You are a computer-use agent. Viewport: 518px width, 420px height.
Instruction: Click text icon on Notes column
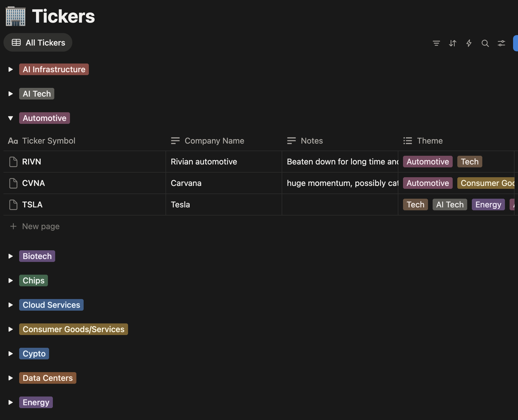292,141
